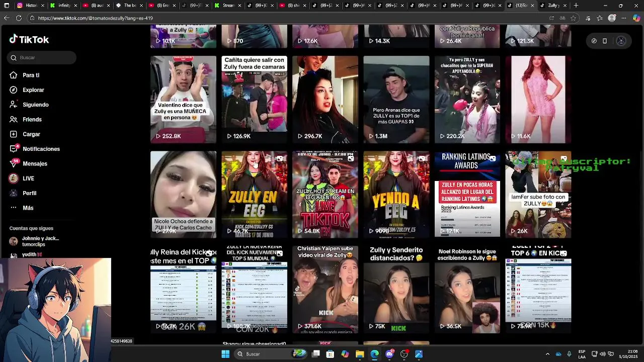
Task: Expand the hidden system tray icons chevron
Action: pyautogui.click(x=548, y=354)
